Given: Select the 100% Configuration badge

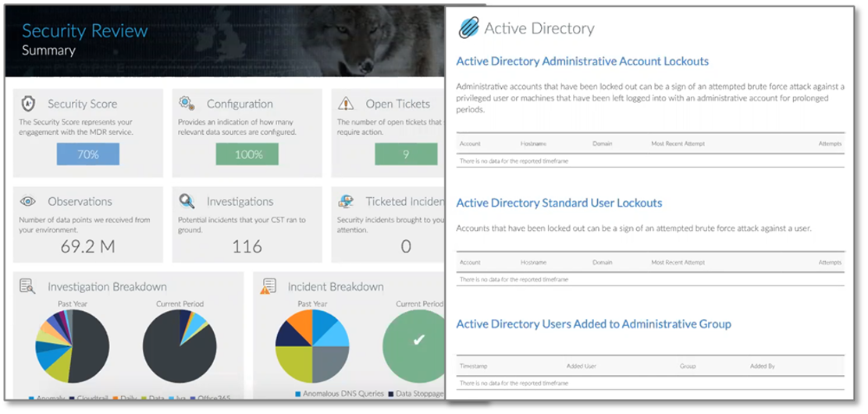Looking at the screenshot, I should tap(247, 154).
